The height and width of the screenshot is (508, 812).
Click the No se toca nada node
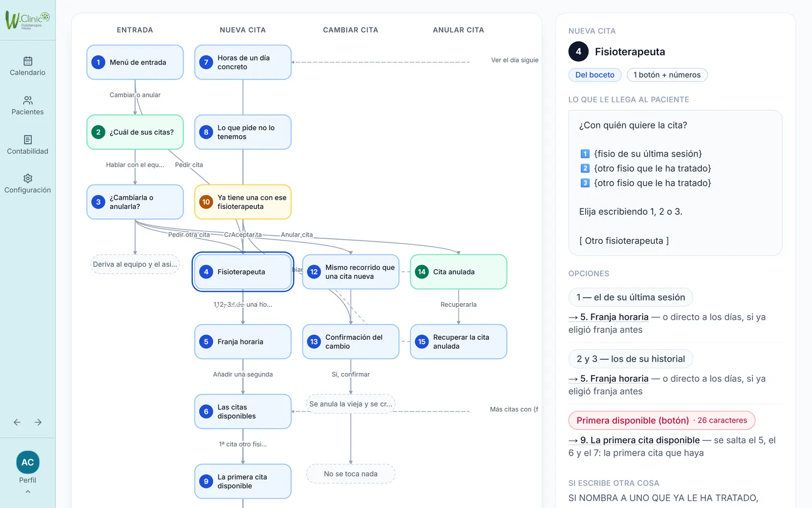click(x=351, y=474)
